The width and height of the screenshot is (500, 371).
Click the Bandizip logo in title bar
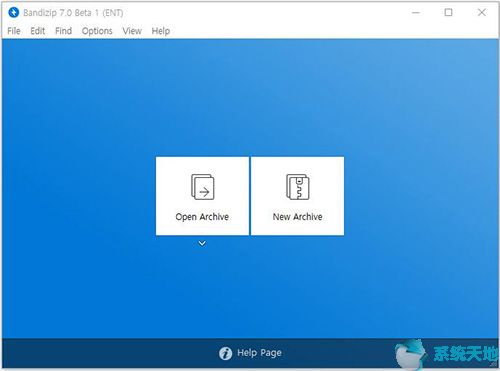[x=14, y=13]
